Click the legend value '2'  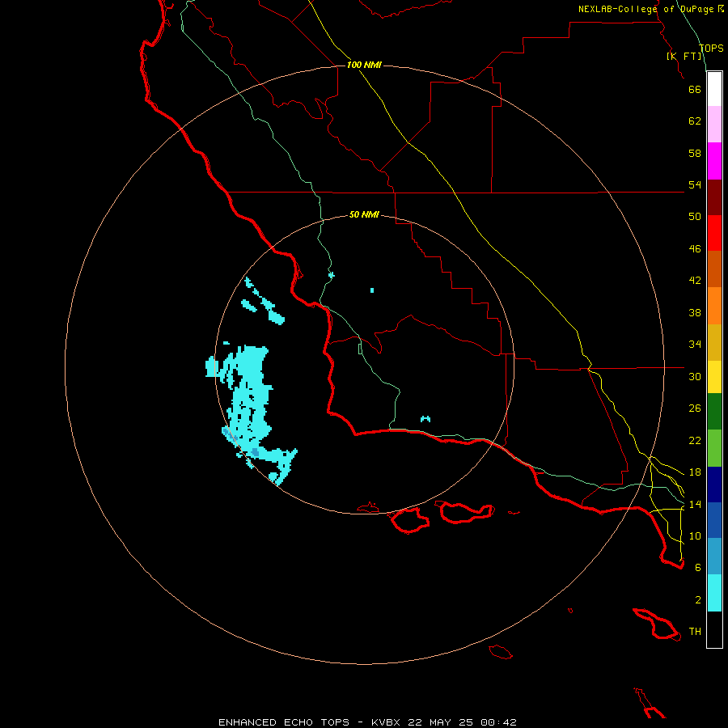tap(698, 600)
